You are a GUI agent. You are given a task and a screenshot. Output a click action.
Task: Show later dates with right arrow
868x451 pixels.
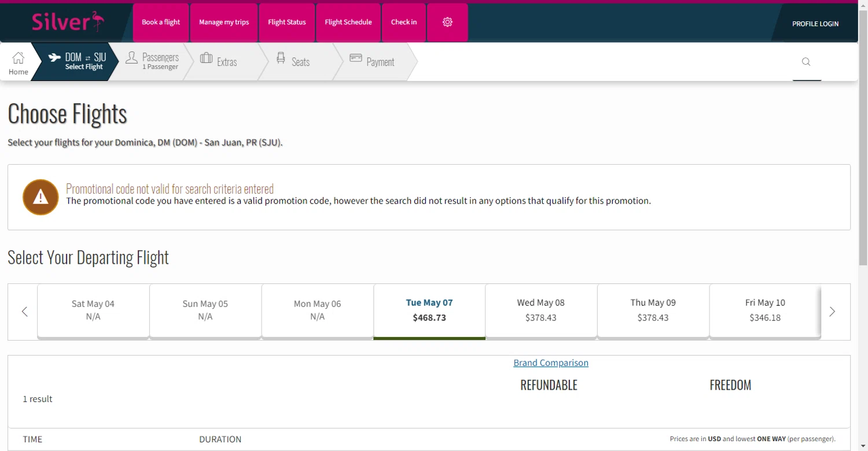832,312
